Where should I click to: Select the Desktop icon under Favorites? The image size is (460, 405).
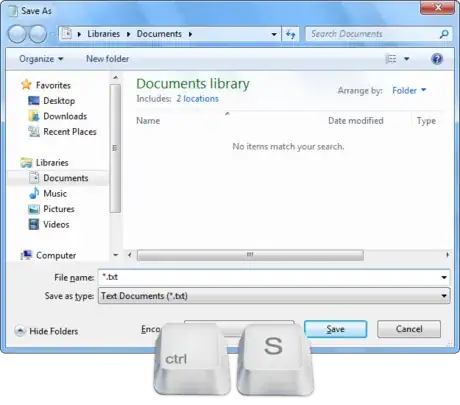[34, 101]
